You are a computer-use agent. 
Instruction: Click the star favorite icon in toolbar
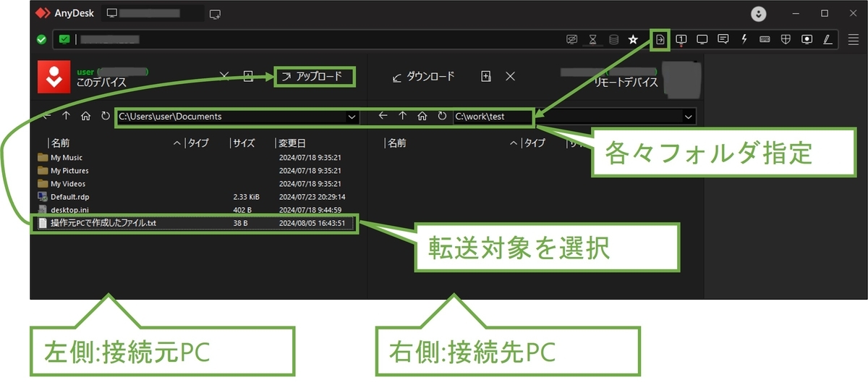633,39
